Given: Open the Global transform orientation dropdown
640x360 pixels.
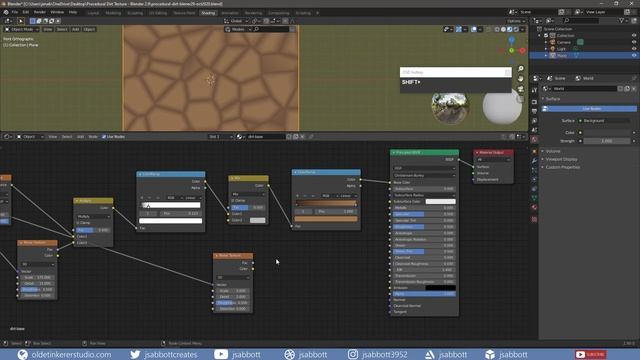Looking at the screenshot, I should click(236, 21).
